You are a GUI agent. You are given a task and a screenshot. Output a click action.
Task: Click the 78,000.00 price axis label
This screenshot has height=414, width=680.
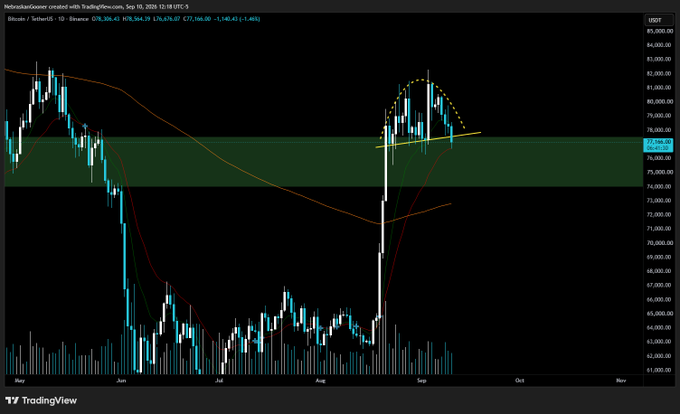coord(659,130)
